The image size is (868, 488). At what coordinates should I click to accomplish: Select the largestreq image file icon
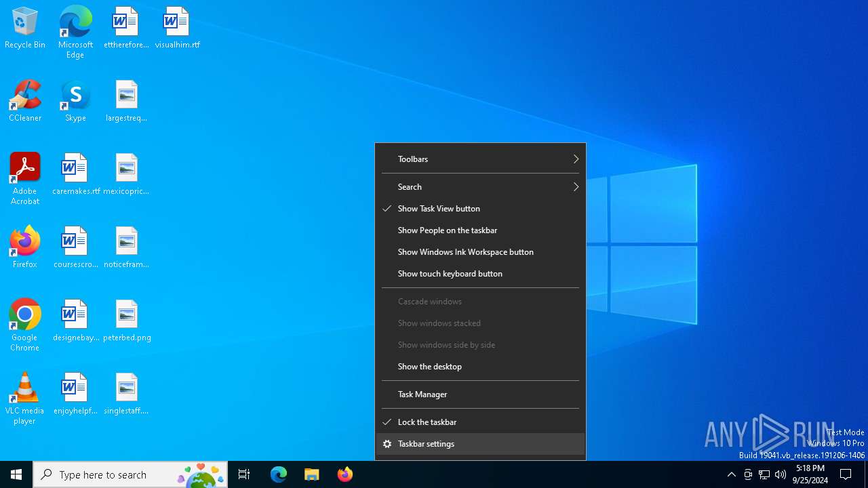126,101
